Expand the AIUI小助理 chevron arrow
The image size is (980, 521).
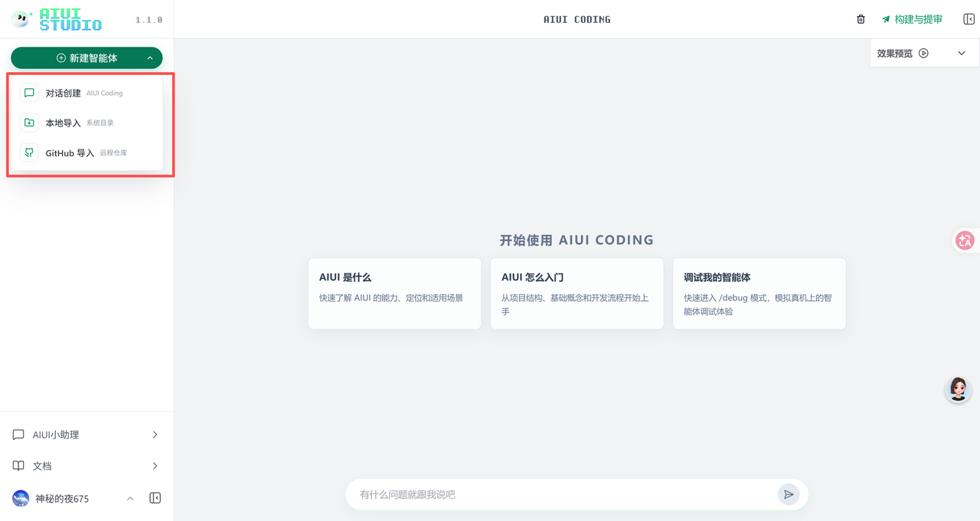(155, 434)
